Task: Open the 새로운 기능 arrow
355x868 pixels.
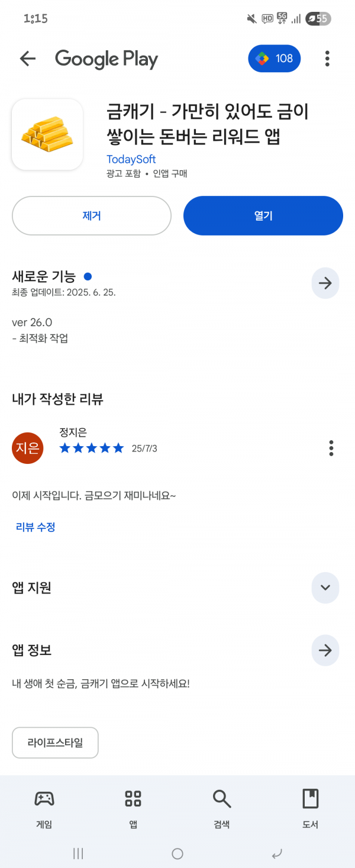Action: tap(325, 283)
